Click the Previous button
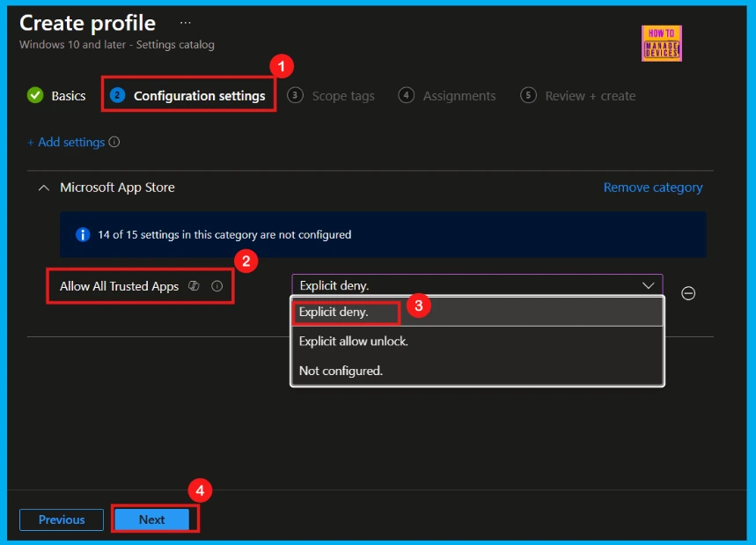 click(x=62, y=519)
